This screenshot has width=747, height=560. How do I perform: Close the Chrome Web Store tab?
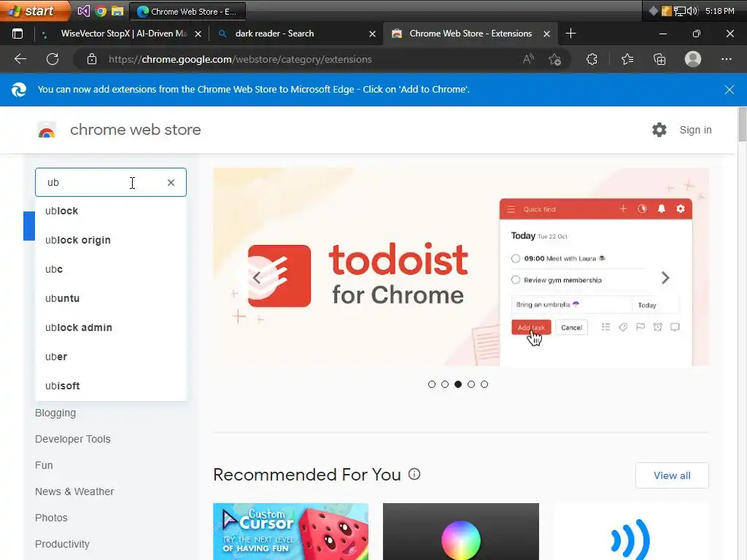coord(547,34)
